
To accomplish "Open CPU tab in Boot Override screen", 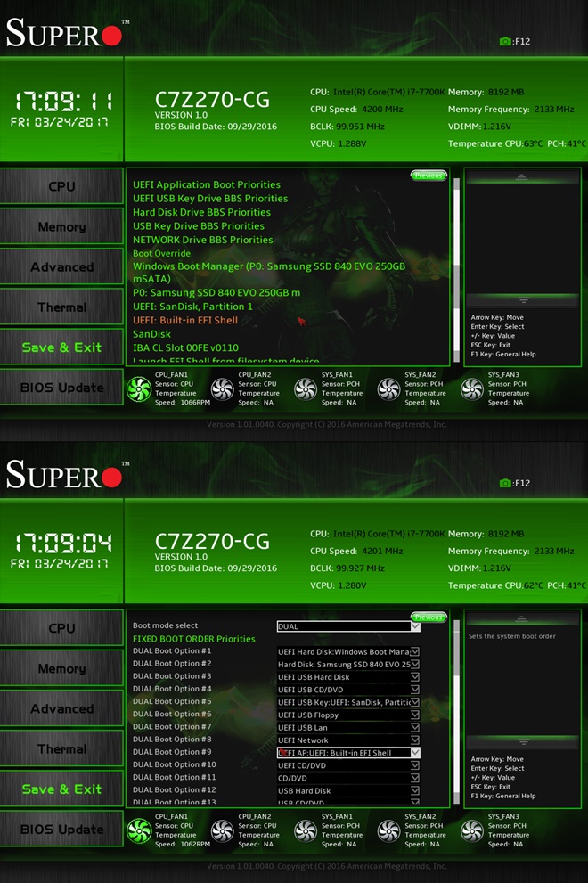I will [x=61, y=186].
